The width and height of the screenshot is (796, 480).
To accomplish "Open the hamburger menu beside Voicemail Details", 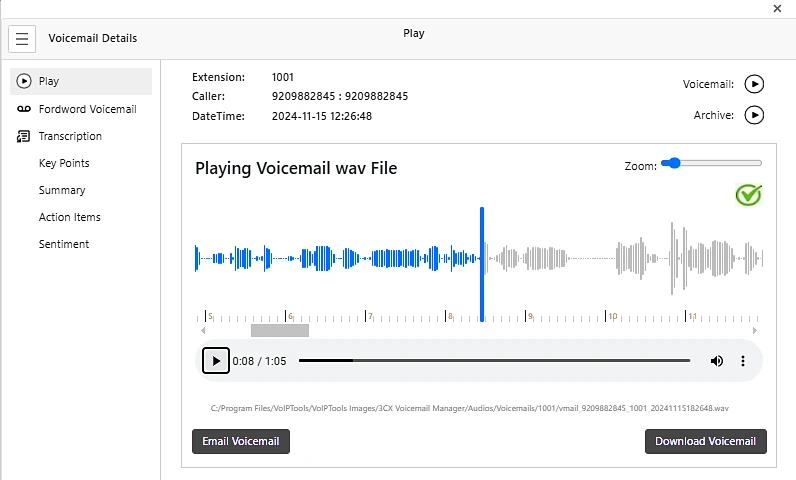I will pyautogui.click(x=22, y=39).
